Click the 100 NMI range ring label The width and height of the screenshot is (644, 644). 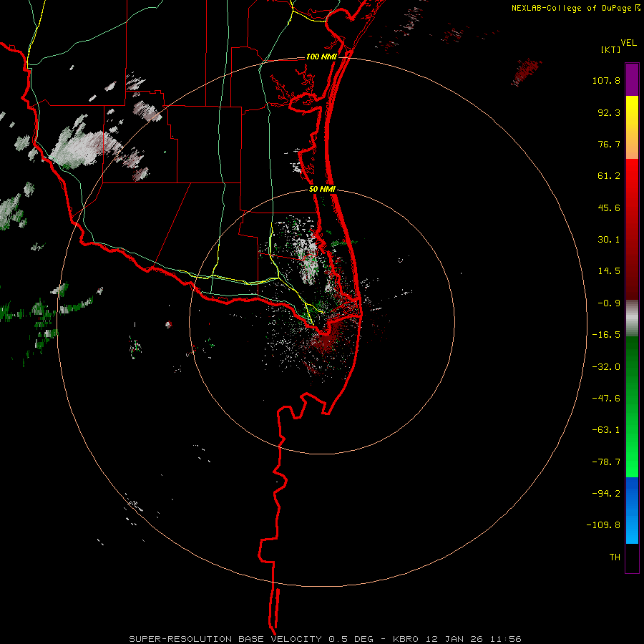point(321,57)
